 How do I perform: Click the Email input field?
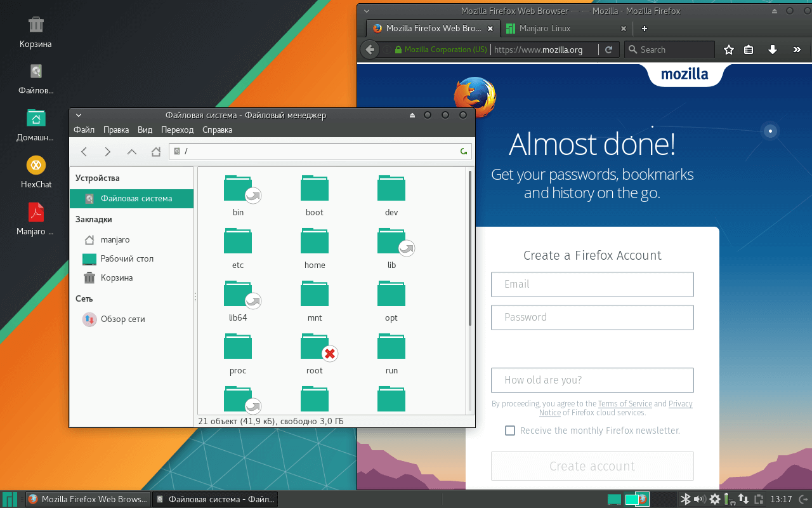(x=592, y=284)
